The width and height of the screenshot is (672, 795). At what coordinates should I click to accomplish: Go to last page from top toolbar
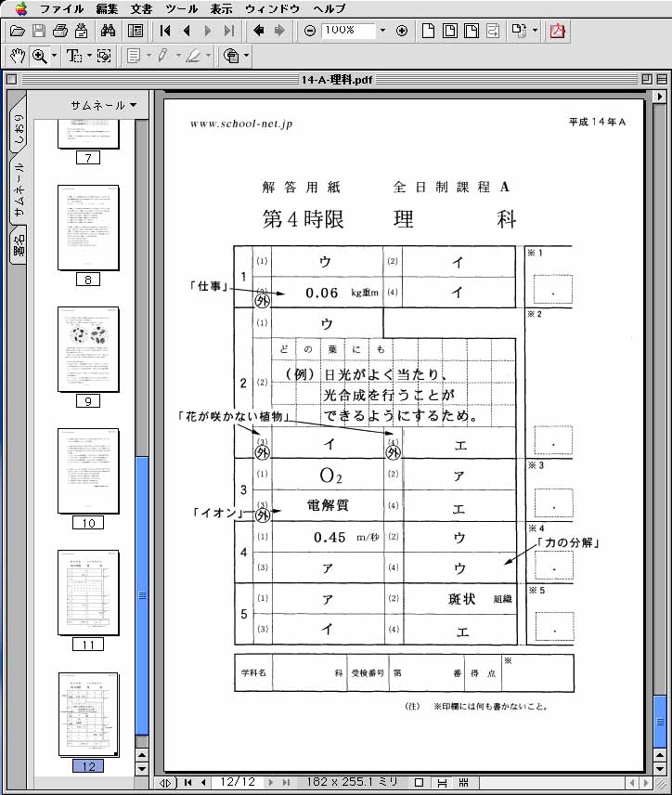[229, 31]
